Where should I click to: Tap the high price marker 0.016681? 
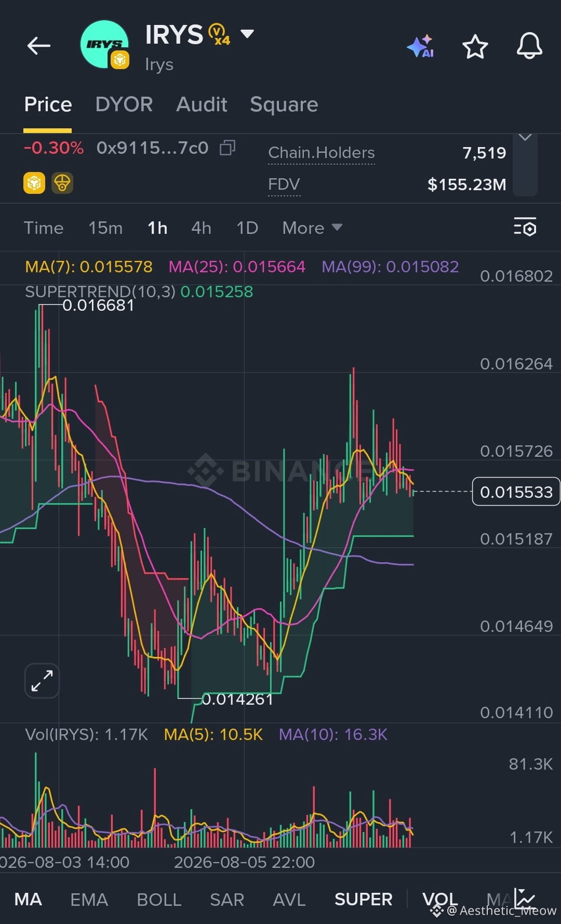pos(98,305)
